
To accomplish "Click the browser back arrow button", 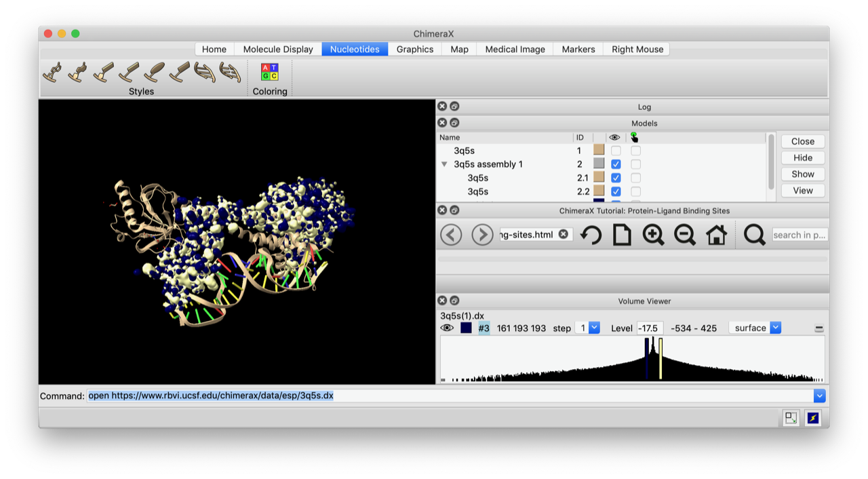I will (451, 235).
